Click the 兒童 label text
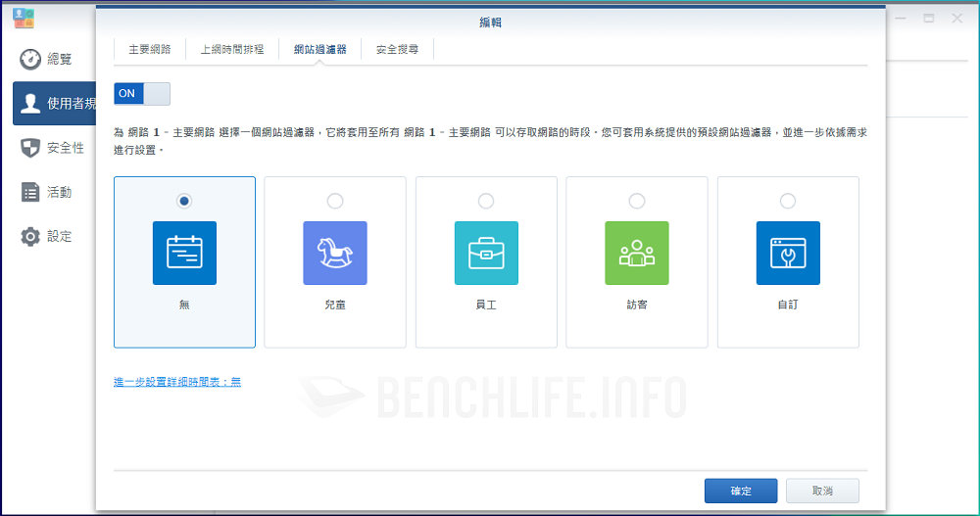Viewport: 980px width, 516px height. (335, 305)
